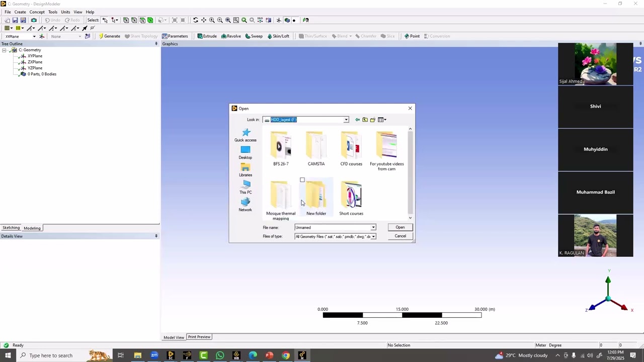Viewport: 644px width, 362px height.
Task: Select the Extrude tool
Action: (x=207, y=36)
